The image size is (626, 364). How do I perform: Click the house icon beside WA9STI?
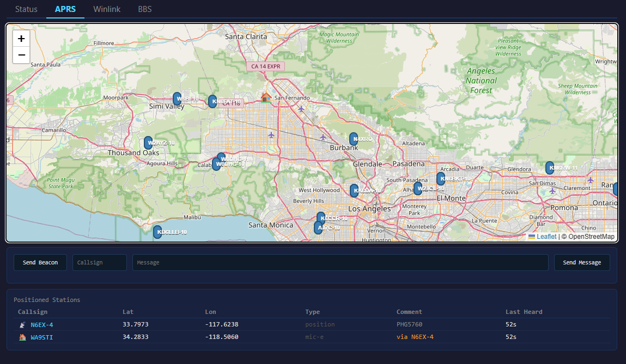click(22, 337)
